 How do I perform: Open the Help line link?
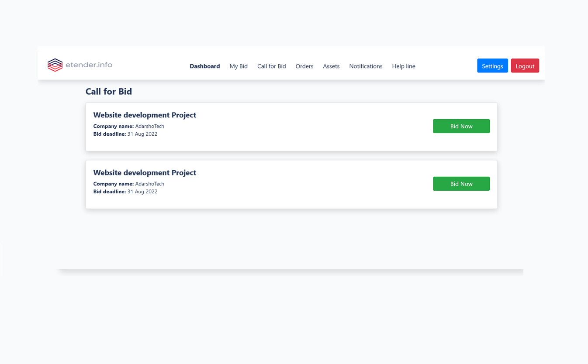(404, 66)
